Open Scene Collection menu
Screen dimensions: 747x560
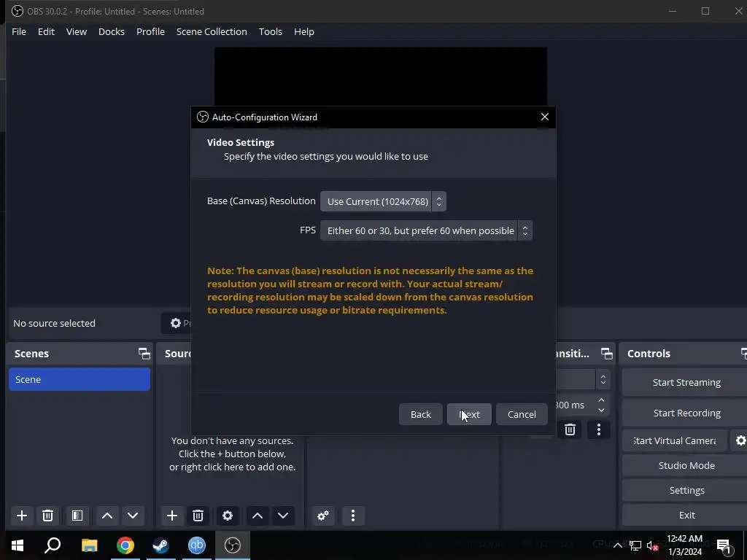(212, 31)
